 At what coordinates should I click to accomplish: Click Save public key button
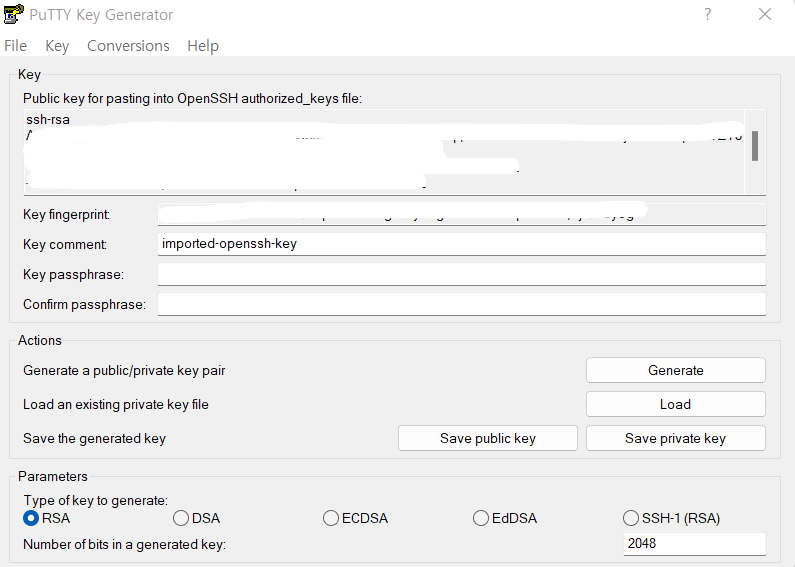click(x=488, y=438)
